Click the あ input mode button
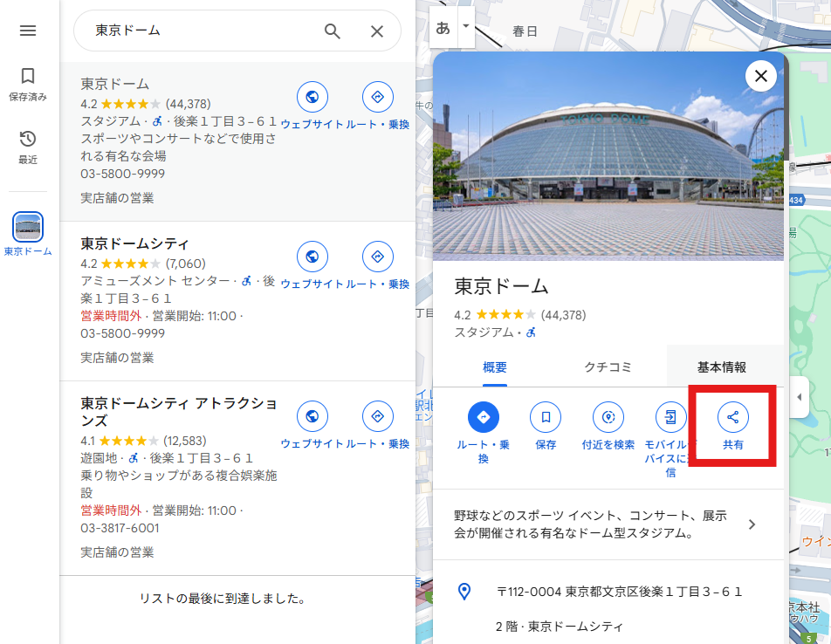The height and width of the screenshot is (644, 831). tap(443, 28)
